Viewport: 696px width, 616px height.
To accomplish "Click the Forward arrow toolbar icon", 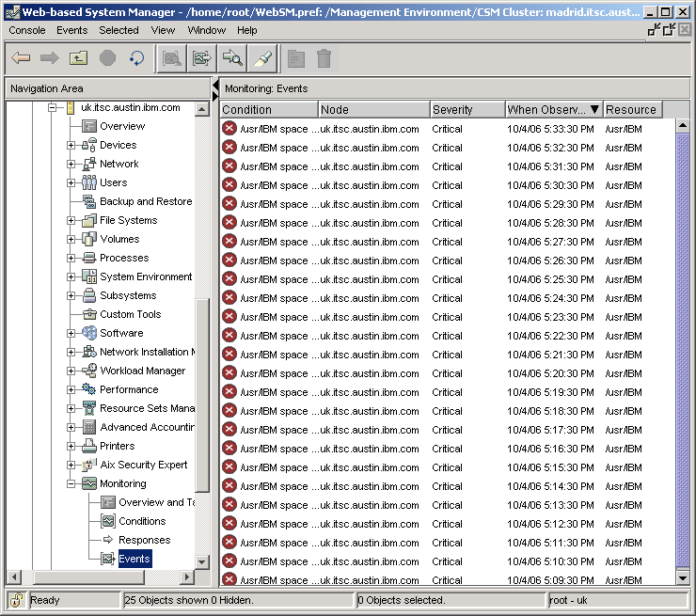I will [49, 58].
